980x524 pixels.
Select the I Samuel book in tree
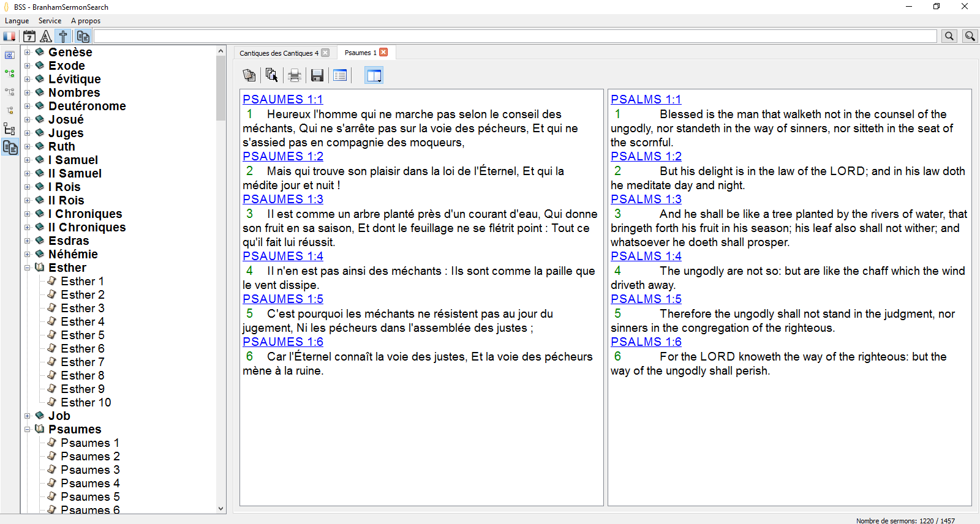[x=73, y=160]
